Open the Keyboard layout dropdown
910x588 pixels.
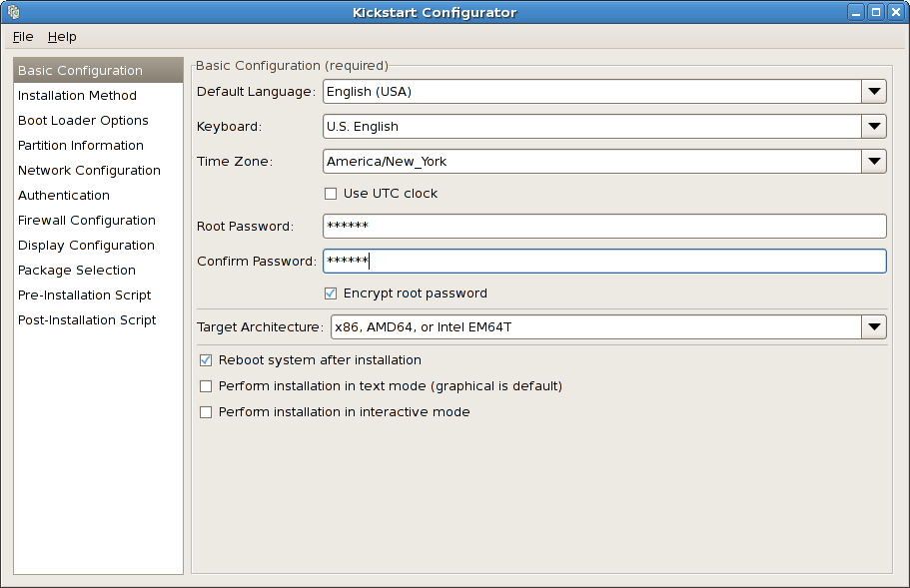click(874, 127)
